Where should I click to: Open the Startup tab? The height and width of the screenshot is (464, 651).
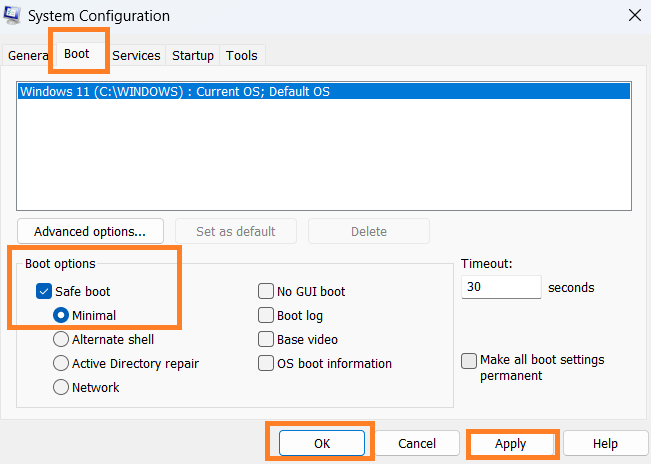(192, 56)
